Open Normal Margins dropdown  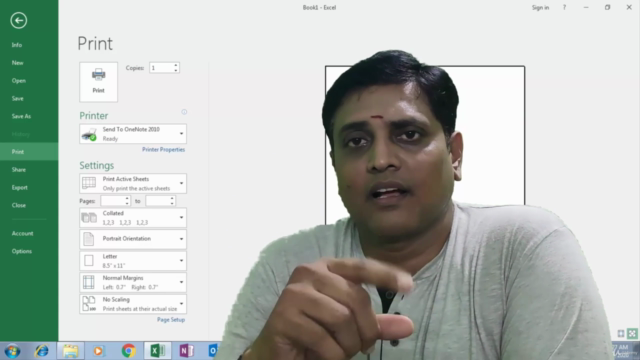click(x=182, y=282)
